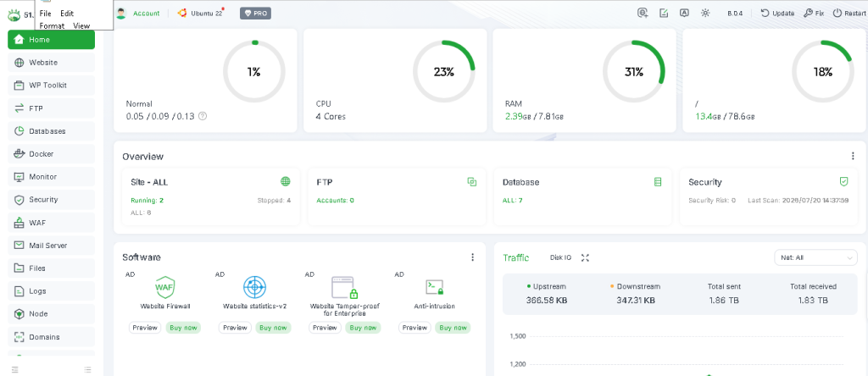This screenshot has height=376, width=868.
Task: Buy now for Anti-intrusion
Action: (453, 328)
